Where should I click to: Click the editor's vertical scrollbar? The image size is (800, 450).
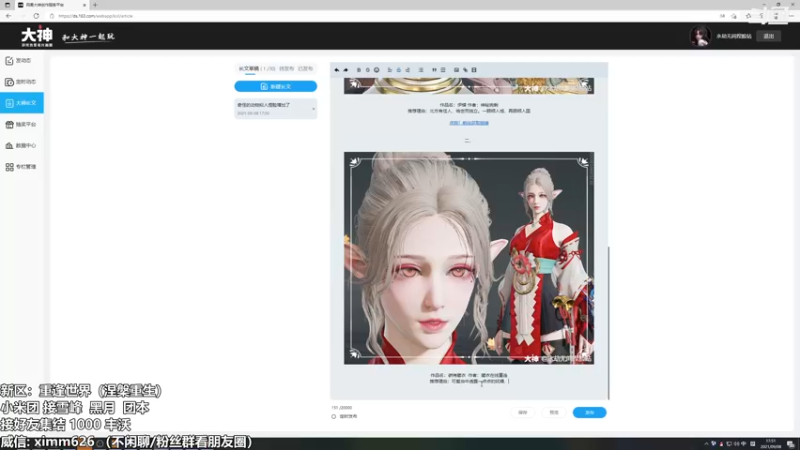coord(608,321)
